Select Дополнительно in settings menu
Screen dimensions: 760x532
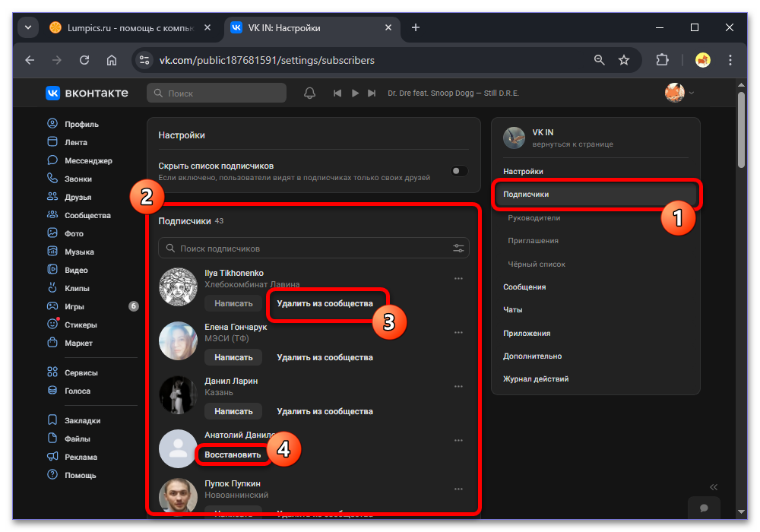532,356
